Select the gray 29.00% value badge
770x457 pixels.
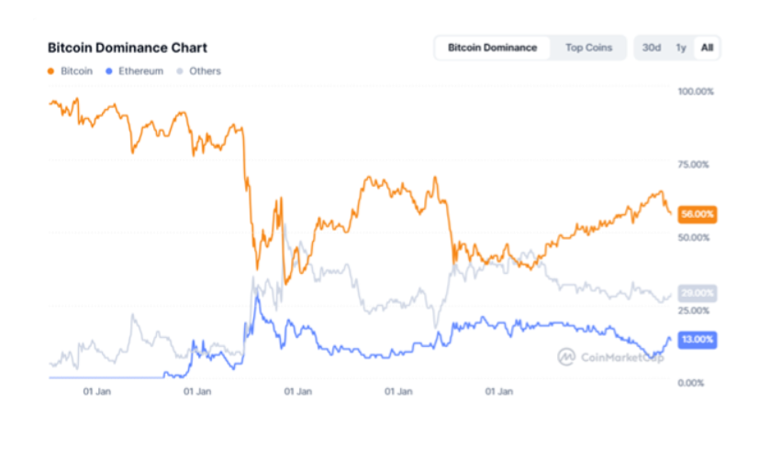(696, 293)
